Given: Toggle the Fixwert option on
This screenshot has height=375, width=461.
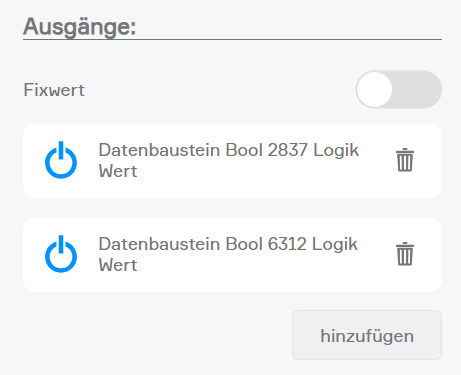Looking at the screenshot, I should [x=399, y=89].
